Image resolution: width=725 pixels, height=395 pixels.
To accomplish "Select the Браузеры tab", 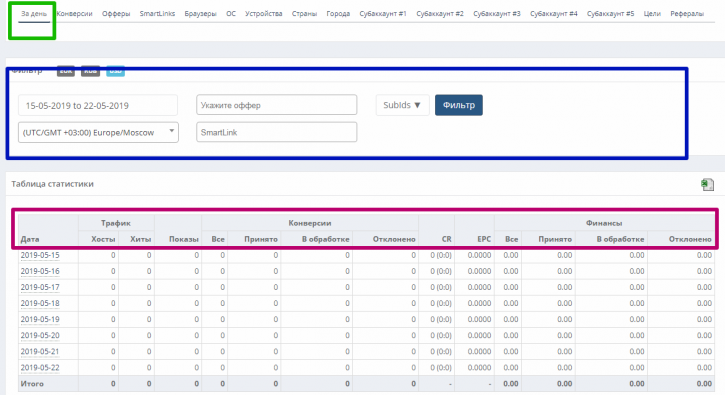I will tap(200, 14).
